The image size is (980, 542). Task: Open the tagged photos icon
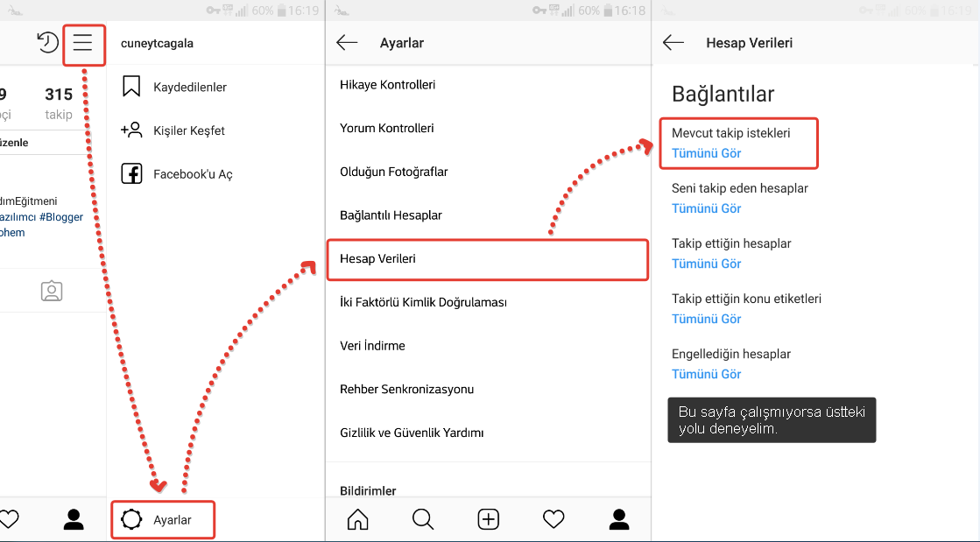click(x=52, y=291)
